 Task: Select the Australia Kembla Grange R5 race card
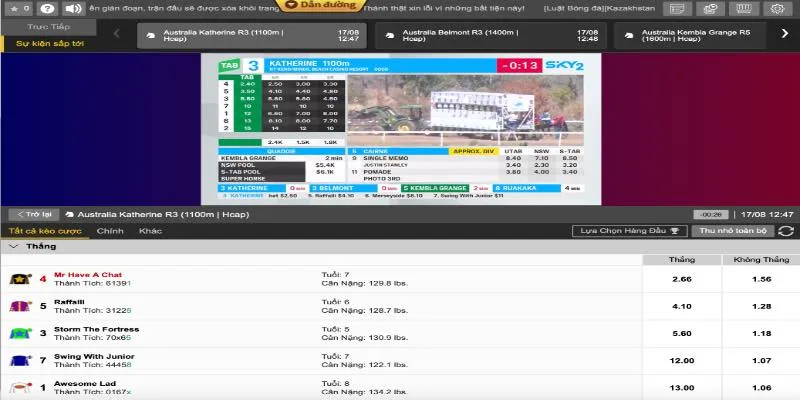[691, 35]
